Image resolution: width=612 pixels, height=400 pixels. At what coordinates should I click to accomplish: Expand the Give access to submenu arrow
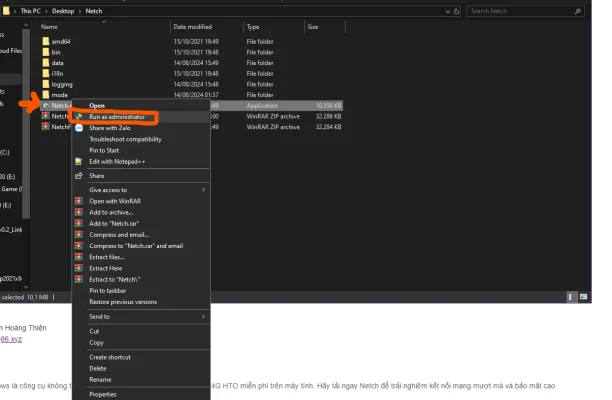[x=203, y=190]
